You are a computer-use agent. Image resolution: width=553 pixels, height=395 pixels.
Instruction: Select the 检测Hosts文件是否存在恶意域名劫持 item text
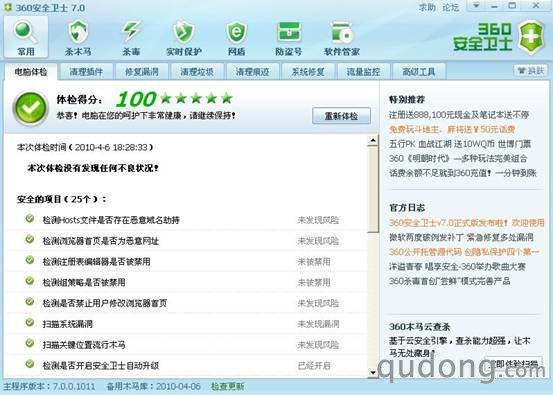click(x=111, y=220)
